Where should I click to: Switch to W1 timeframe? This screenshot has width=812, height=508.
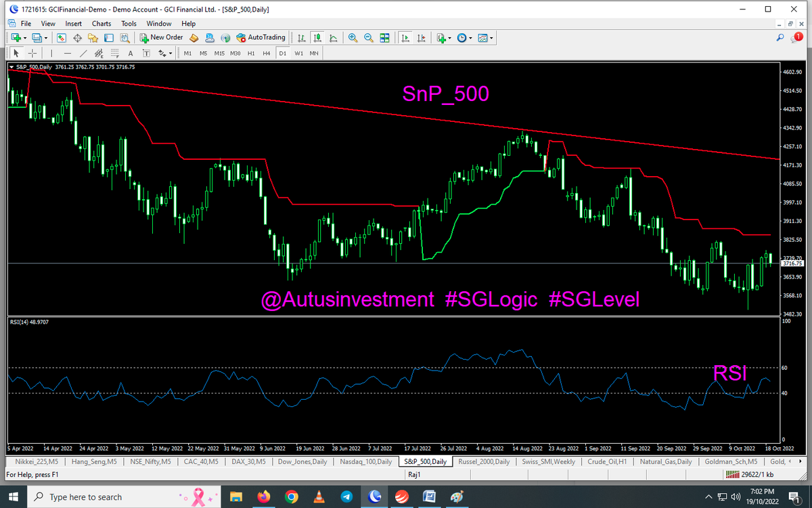[x=298, y=53]
